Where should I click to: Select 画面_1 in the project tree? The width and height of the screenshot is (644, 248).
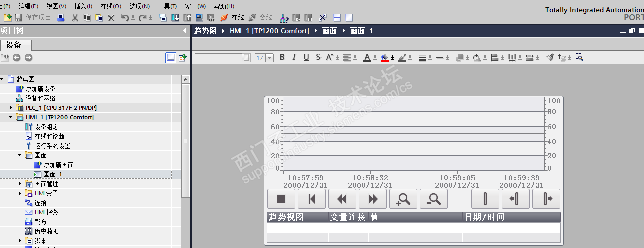point(52,174)
